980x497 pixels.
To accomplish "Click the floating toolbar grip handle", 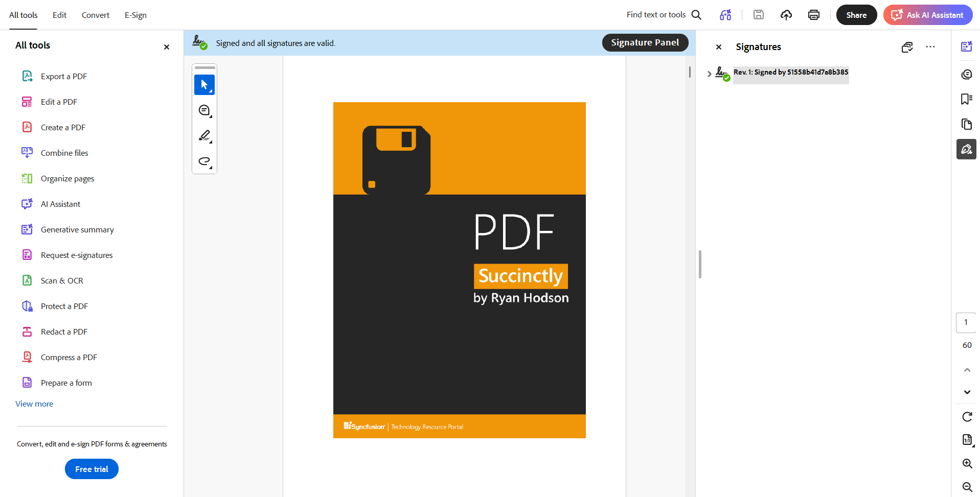I will tap(205, 67).
